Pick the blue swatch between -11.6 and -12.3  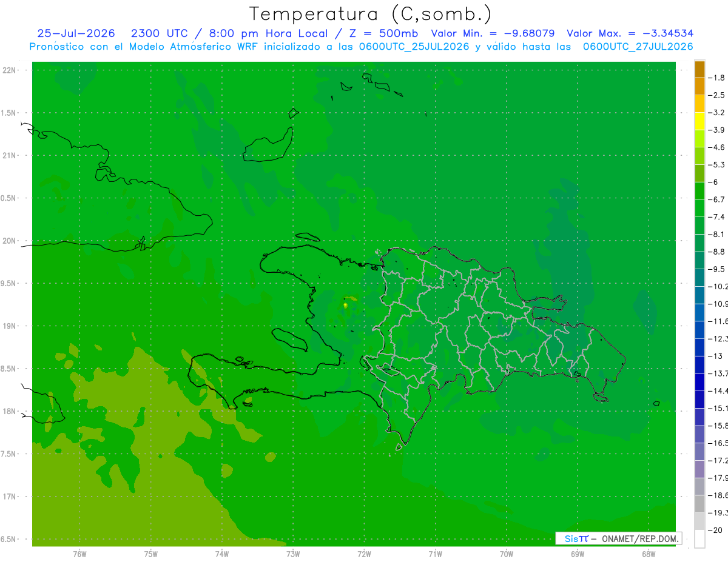699,329
